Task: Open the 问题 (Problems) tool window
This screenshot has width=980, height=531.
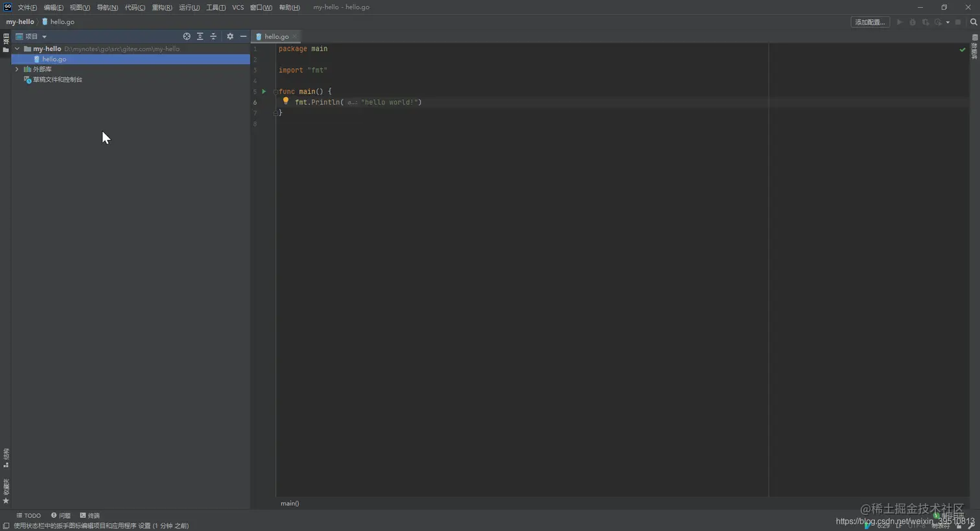Action: 61,515
